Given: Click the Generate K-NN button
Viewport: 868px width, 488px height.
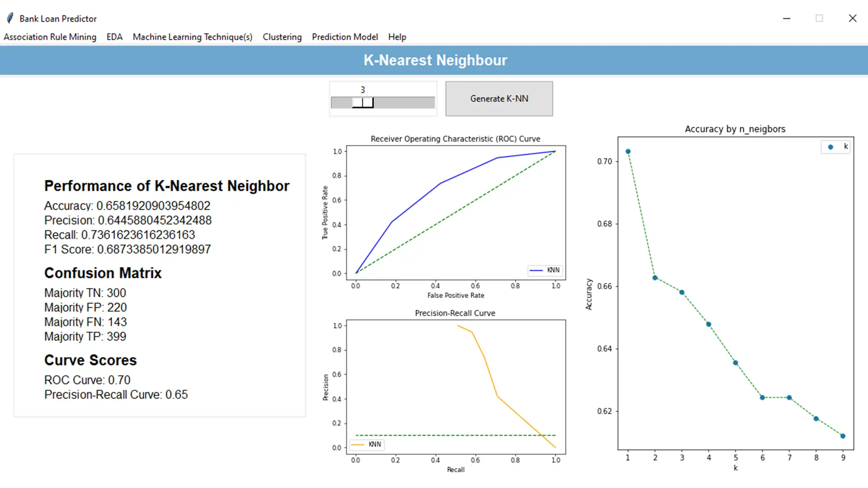Looking at the screenshot, I should [x=499, y=99].
